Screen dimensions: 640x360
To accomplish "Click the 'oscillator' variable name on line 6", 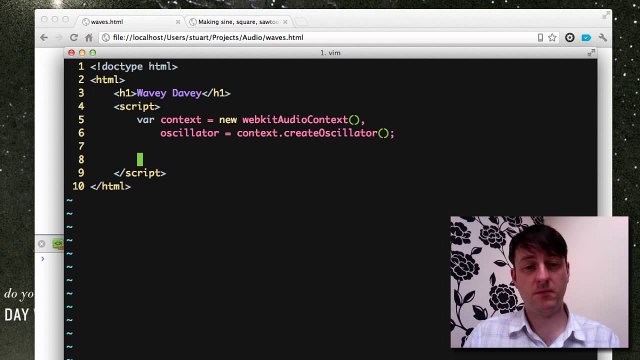I will [189, 133].
